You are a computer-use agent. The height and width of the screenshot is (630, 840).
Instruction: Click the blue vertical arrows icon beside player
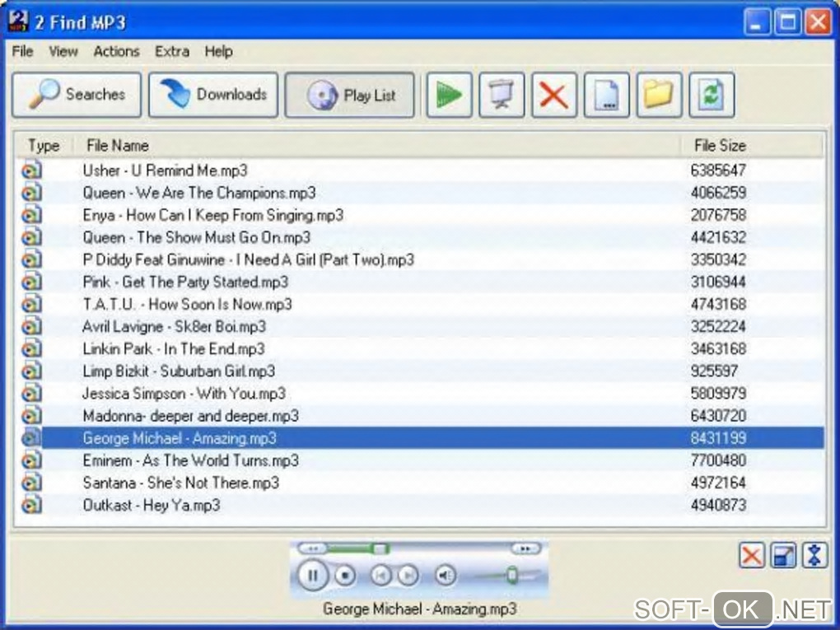pyautogui.click(x=814, y=555)
